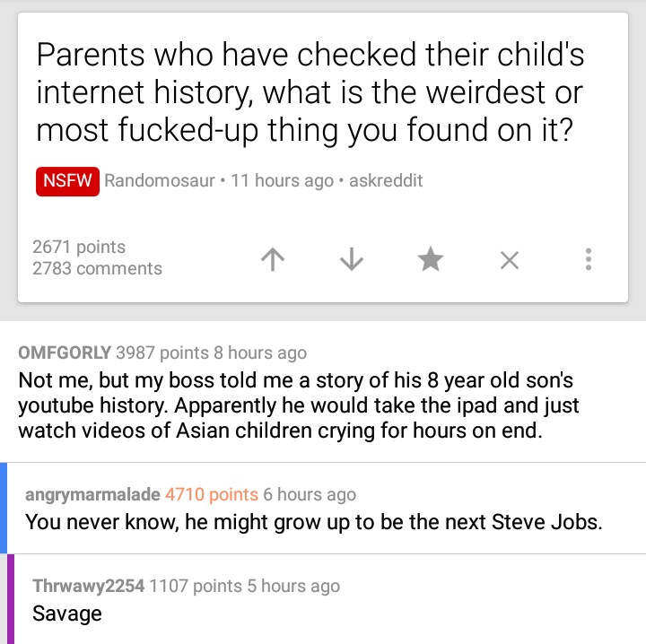Go to the askreddit subreddit
The width and height of the screenshot is (646, 644).
click(385, 180)
